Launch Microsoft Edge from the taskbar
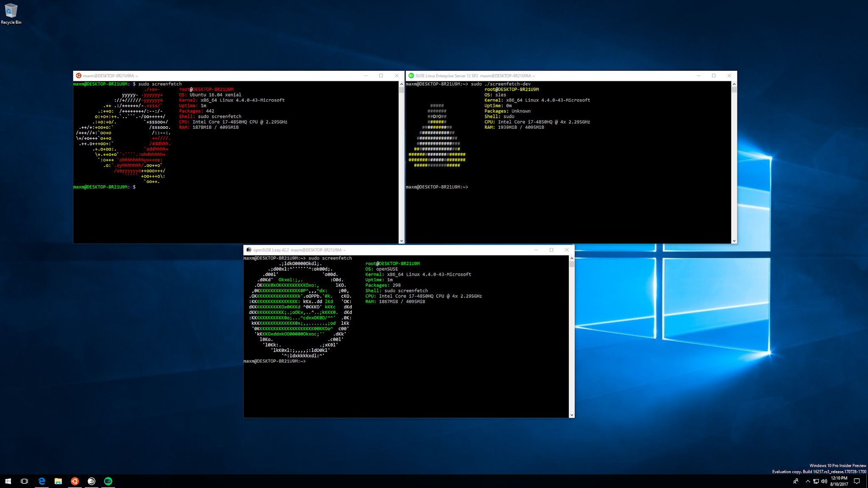The image size is (868, 488). (x=42, y=481)
